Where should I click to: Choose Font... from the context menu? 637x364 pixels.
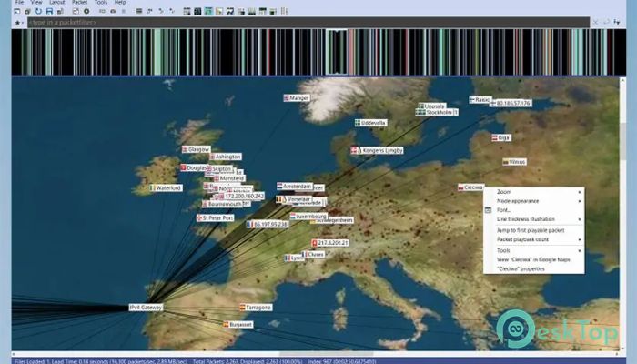tap(534, 210)
